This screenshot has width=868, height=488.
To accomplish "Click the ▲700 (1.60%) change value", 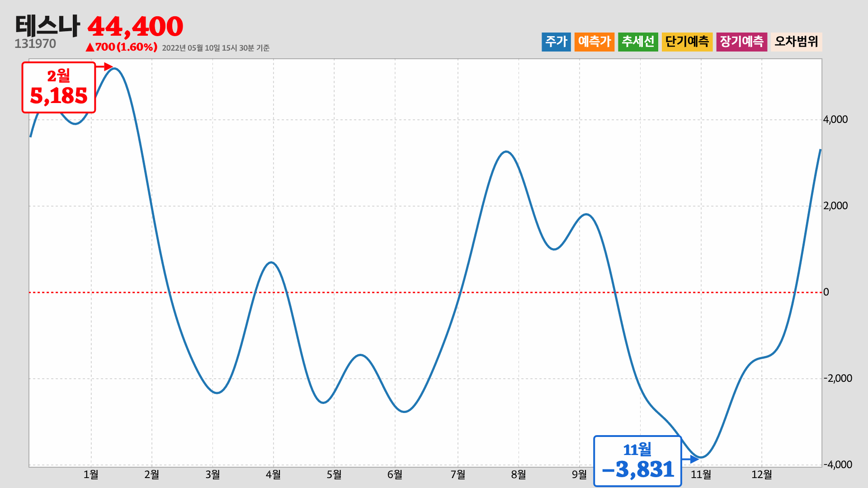I will 121,47.
